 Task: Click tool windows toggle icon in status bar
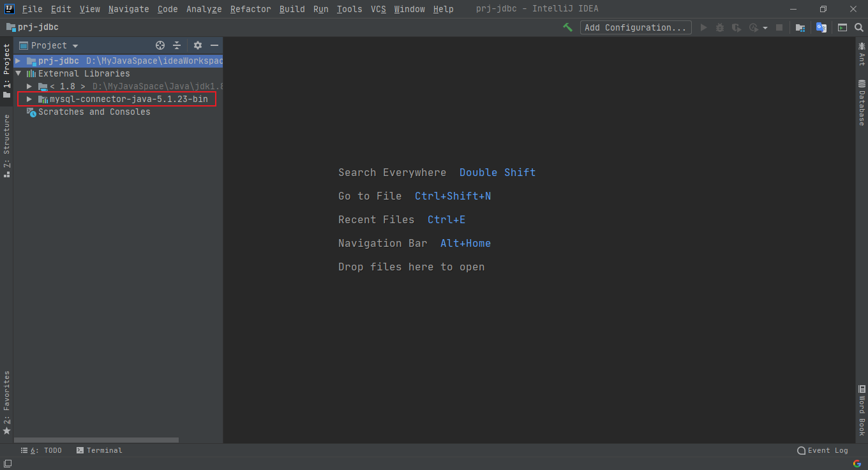coord(6,464)
